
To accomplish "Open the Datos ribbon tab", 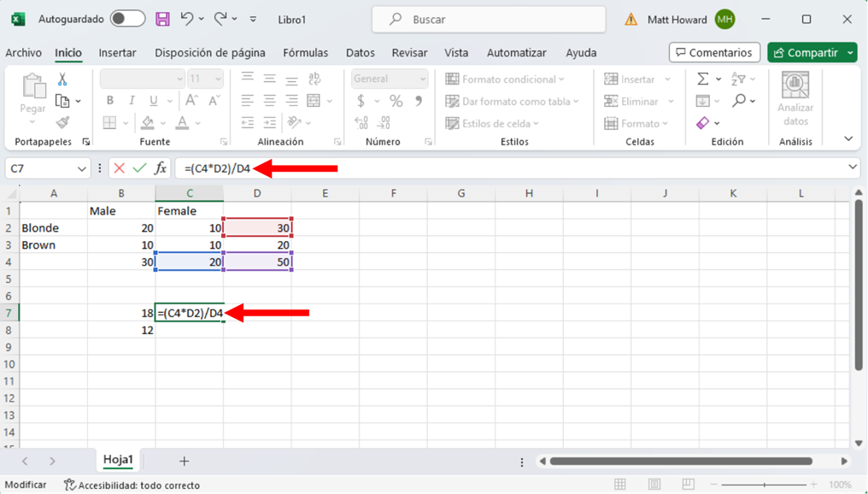I will pyautogui.click(x=360, y=53).
